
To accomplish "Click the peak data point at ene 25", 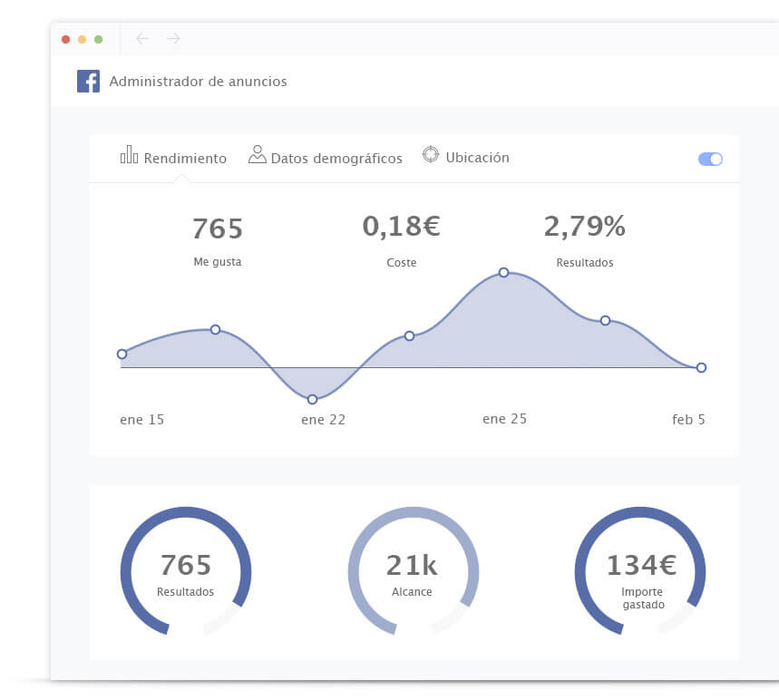I will point(503,272).
